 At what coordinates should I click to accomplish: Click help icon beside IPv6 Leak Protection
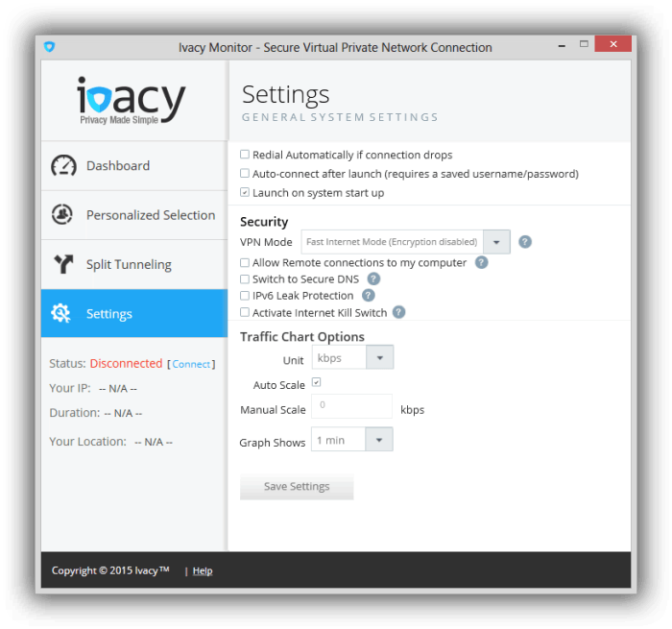(x=368, y=296)
